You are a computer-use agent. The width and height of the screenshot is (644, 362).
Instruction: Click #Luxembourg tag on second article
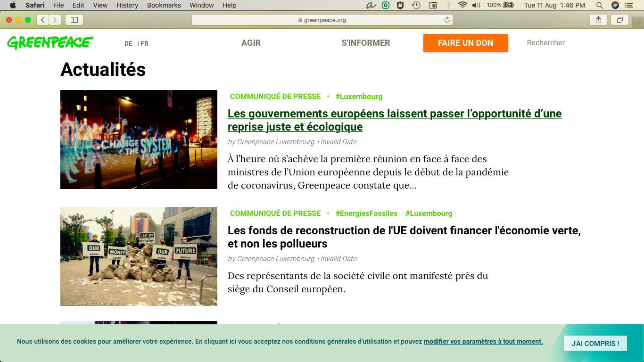pyautogui.click(x=429, y=214)
